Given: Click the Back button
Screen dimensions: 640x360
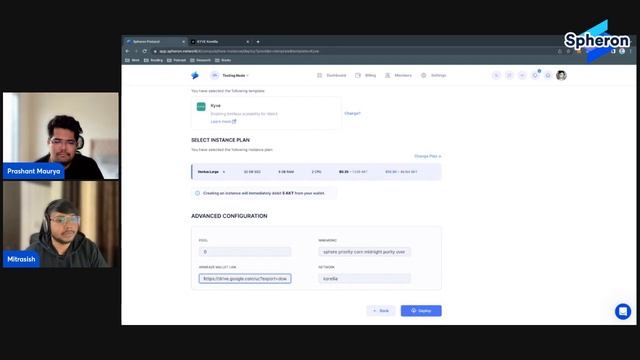Looking at the screenshot, I should 381,311.
